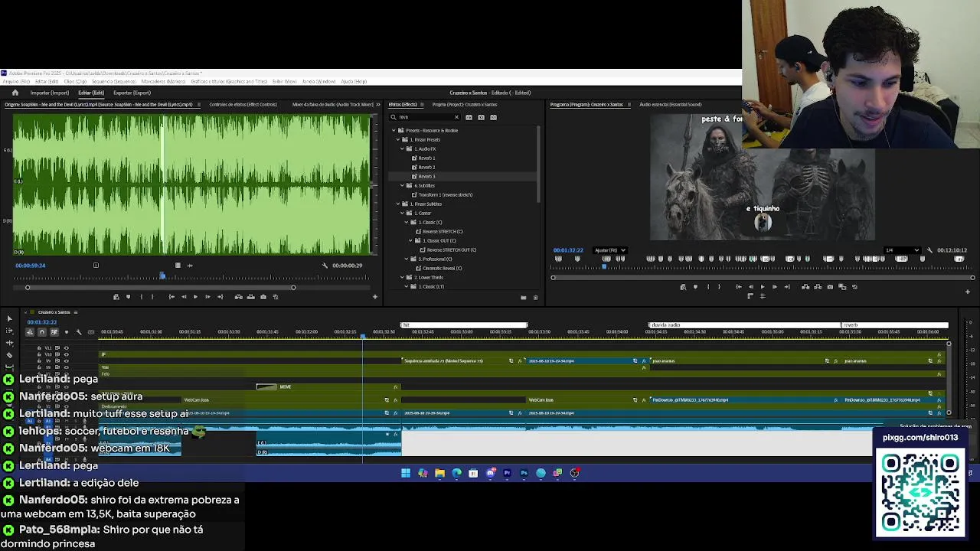This screenshot has width=980, height=551.
Task: Open Program monitor wrench settings
Action: (x=929, y=250)
